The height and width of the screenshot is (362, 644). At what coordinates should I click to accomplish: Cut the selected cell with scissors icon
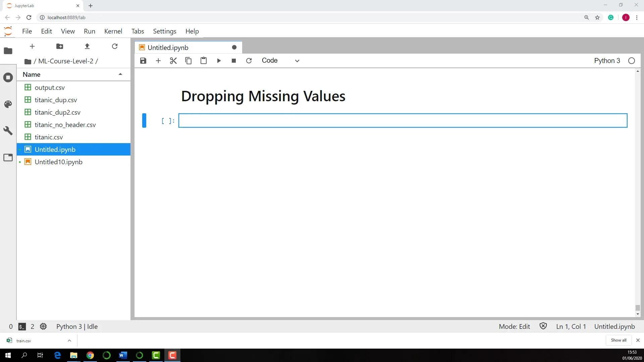(173, 61)
